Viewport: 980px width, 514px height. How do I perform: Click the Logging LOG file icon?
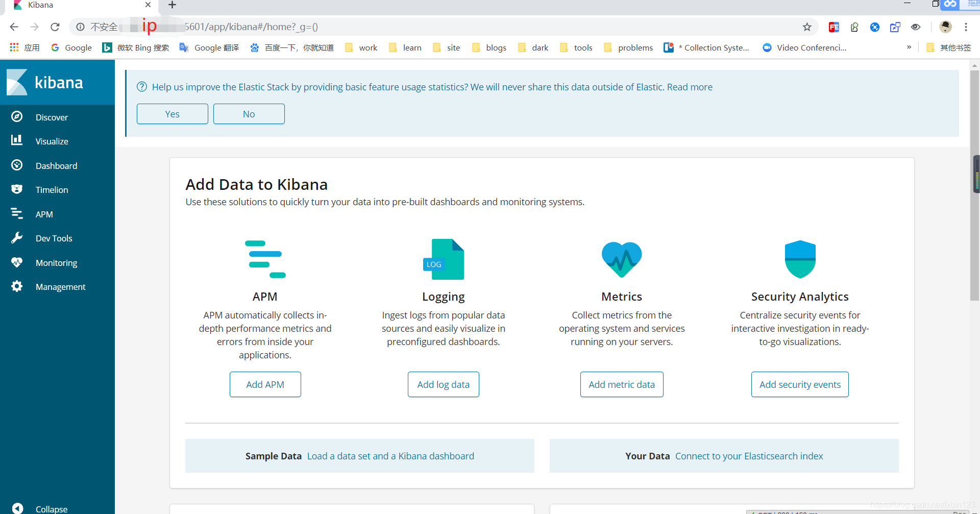[x=443, y=259]
